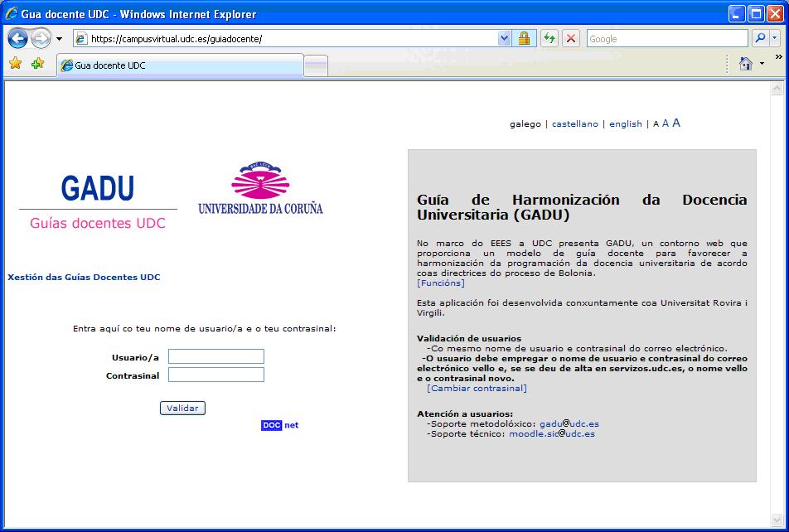Expand the Home button dropdown arrow
The height and width of the screenshot is (532, 789).
tap(762, 64)
